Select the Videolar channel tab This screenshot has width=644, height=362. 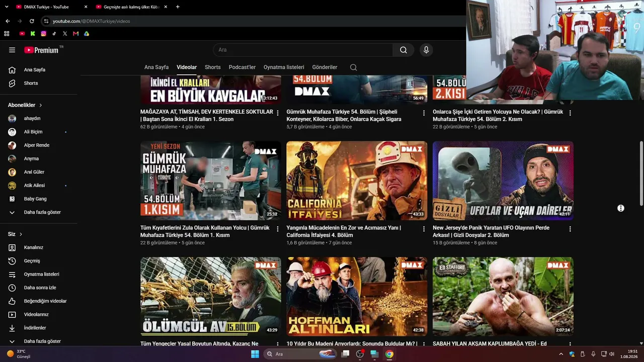coord(187,67)
